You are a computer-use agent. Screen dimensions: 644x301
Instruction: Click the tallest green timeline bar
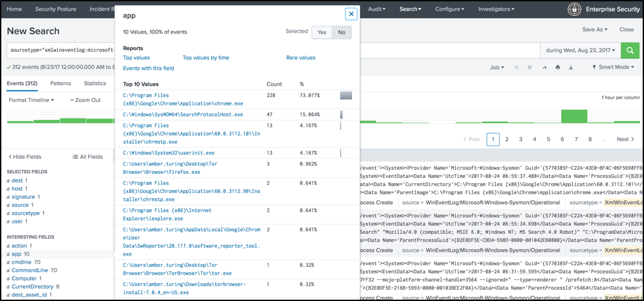(x=574, y=116)
